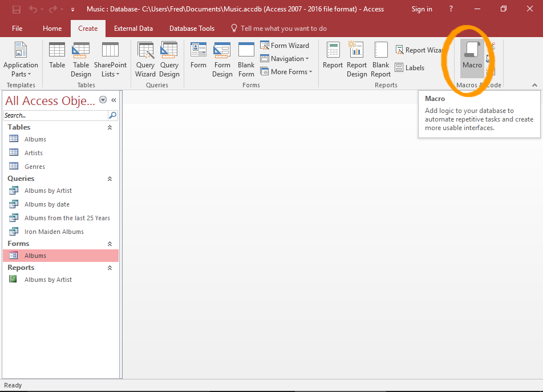The width and height of the screenshot is (543, 392).
Task: Open the Database Tools tab
Action: [x=192, y=29]
